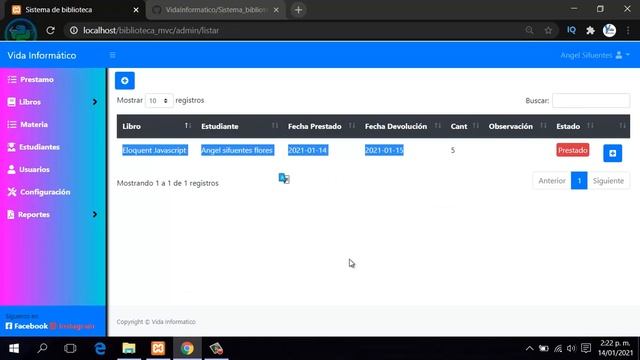This screenshot has height=360, width=640.
Task: Sort table by Estudiante column
Action: (x=239, y=126)
